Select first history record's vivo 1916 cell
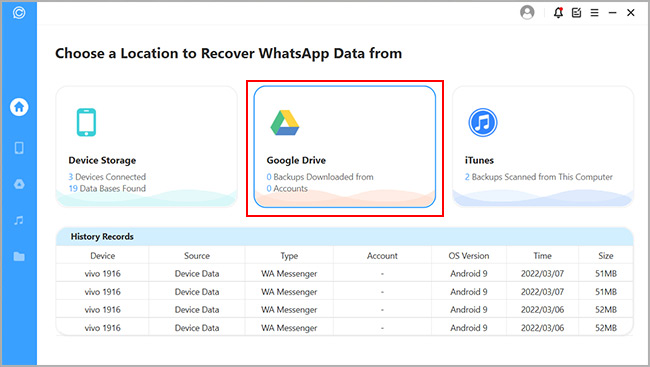This screenshot has width=650, height=367. (x=102, y=274)
